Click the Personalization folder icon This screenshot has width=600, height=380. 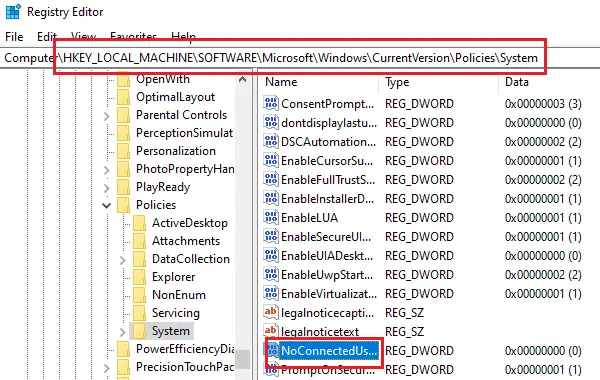(x=123, y=151)
